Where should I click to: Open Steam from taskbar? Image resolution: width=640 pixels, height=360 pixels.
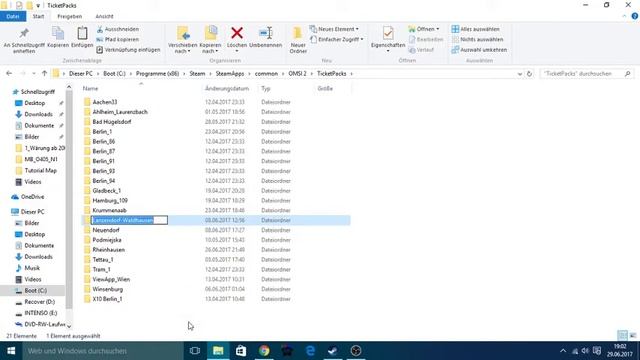point(333,351)
